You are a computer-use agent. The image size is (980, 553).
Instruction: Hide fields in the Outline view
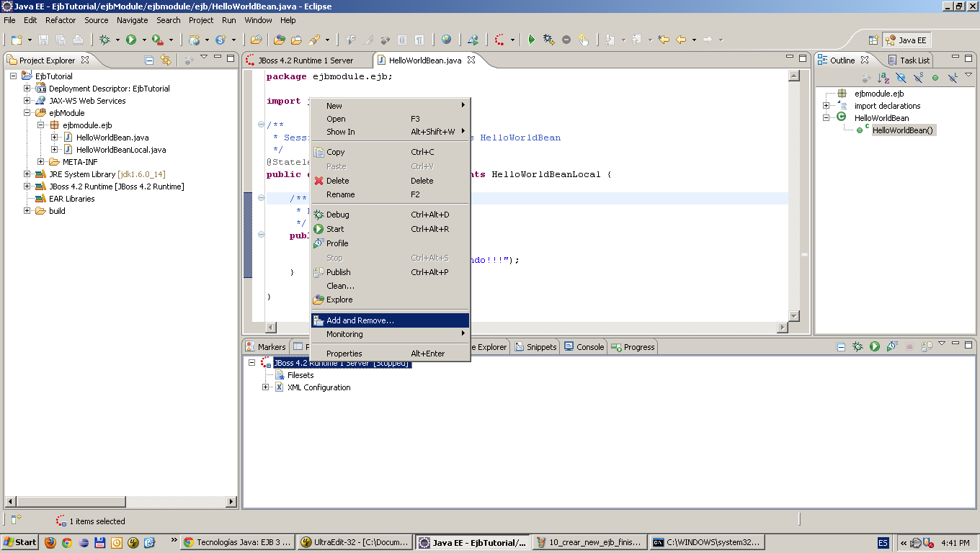coord(901,77)
